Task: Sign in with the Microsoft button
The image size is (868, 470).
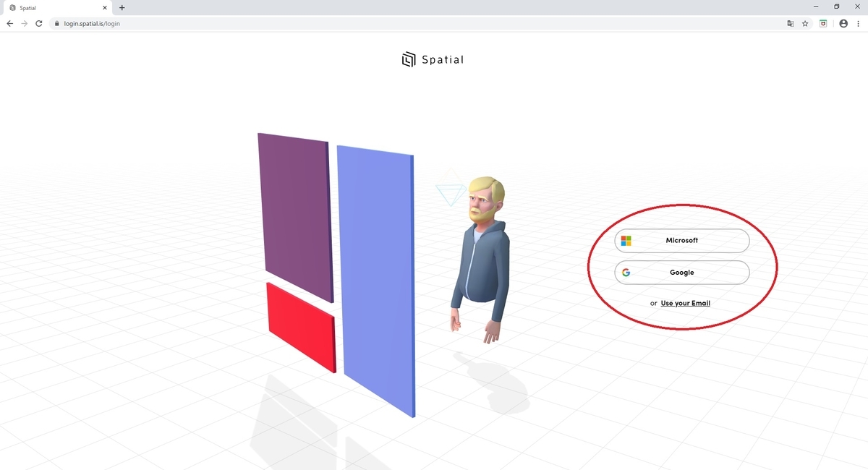Action: click(682, 240)
